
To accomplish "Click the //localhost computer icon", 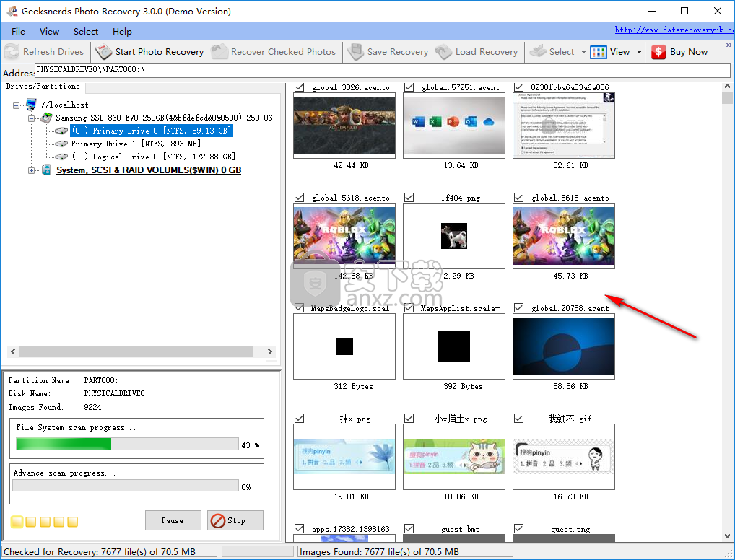I will pos(31,104).
